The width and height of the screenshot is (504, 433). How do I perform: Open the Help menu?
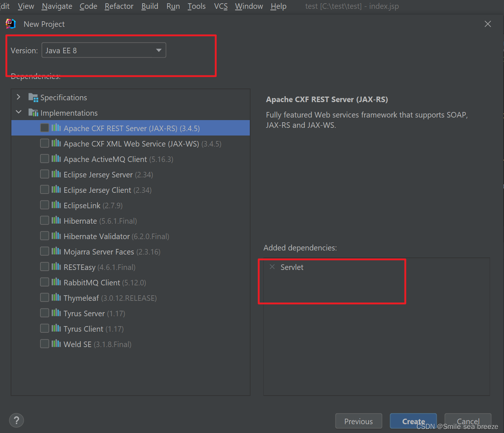click(x=278, y=6)
